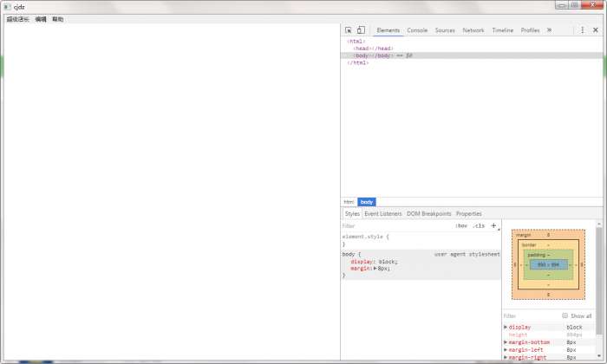This screenshot has width=607, height=364.
Task: Activate the inspect element picker icon
Action: pos(348,30)
